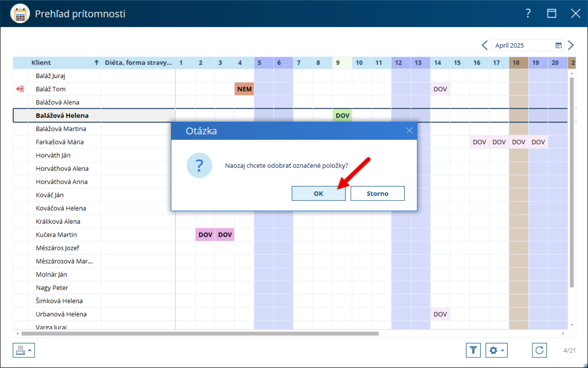The height and width of the screenshot is (368, 588).
Task: Select green DOV cell for Balážová Helena
Action: (342, 115)
